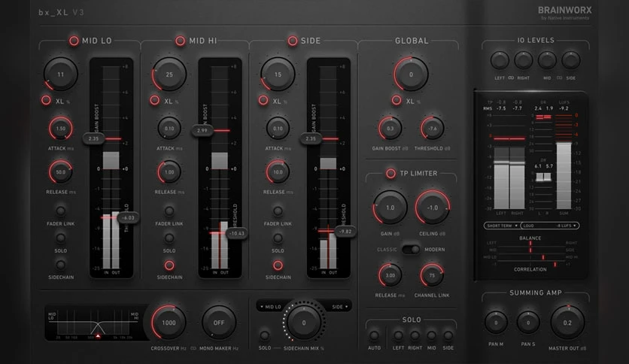
Task: Toggle the TP LIMITER power button
Action: coord(390,173)
